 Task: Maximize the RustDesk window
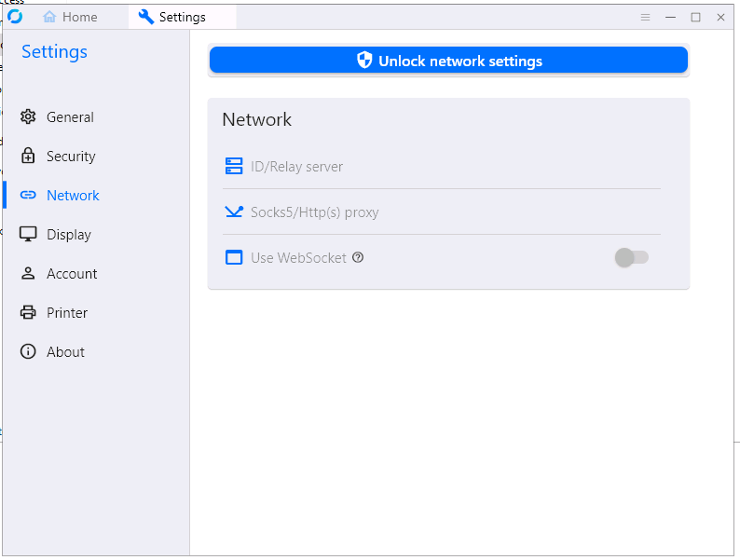(x=695, y=17)
